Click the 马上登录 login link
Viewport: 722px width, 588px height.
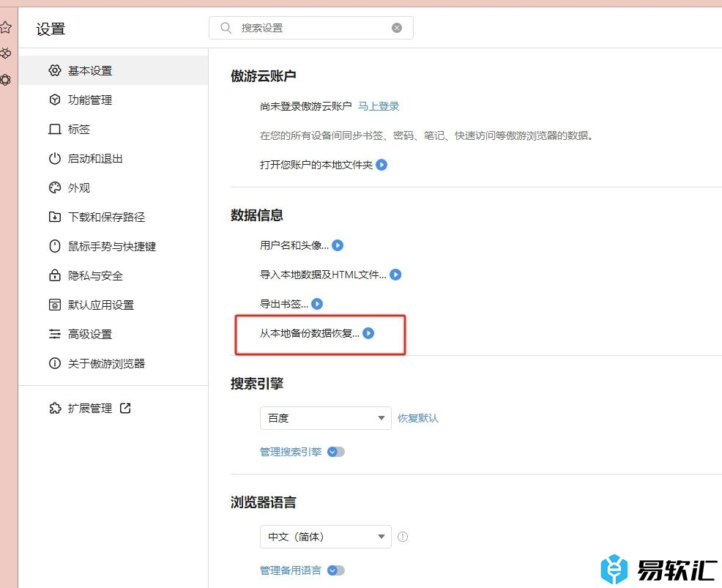[x=379, y=106]
